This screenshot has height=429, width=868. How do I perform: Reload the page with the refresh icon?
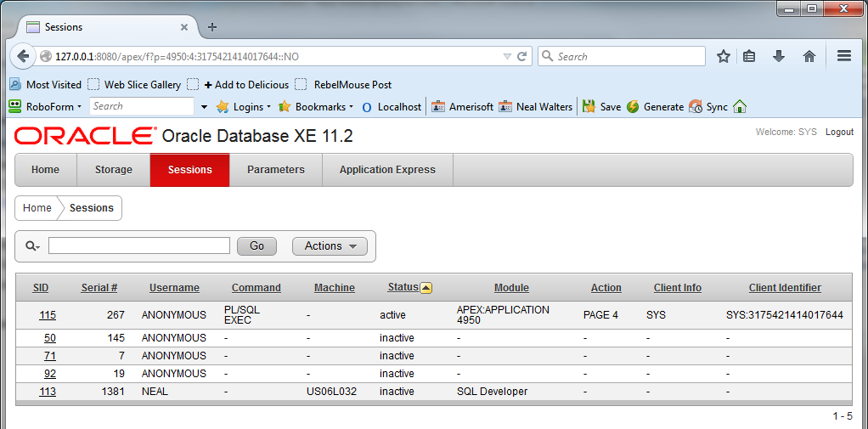[x=521, y=56]
